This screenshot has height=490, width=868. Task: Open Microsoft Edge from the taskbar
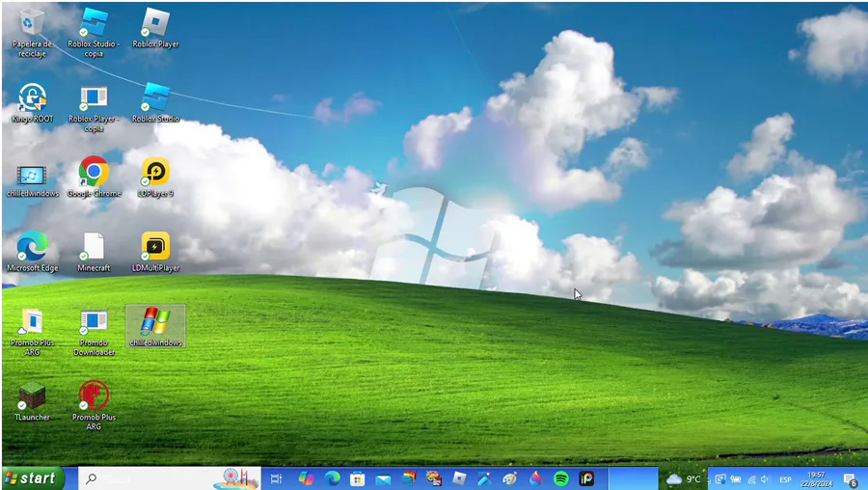(x=332, y=479)
